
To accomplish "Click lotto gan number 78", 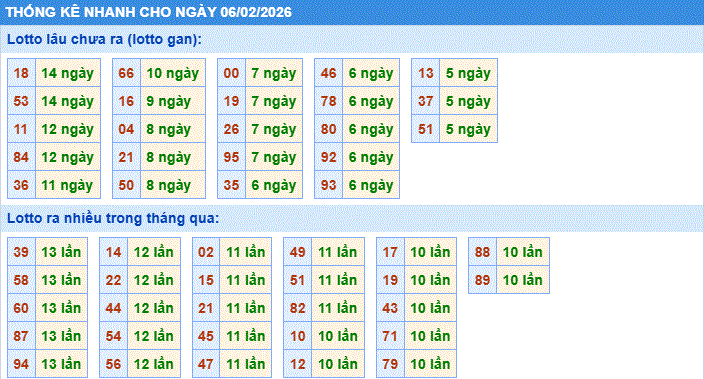I will tap(329, 101).
